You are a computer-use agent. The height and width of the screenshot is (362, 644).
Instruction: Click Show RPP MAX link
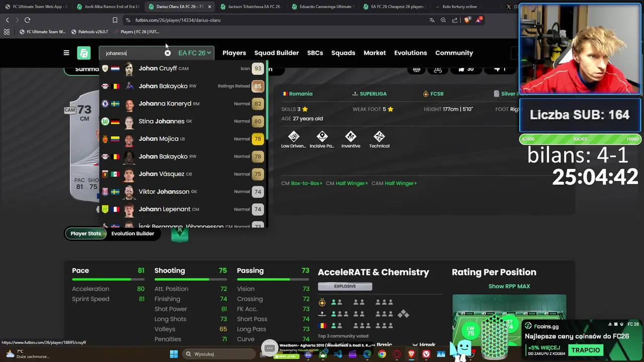pyautogui.click(x=509, y=286)
